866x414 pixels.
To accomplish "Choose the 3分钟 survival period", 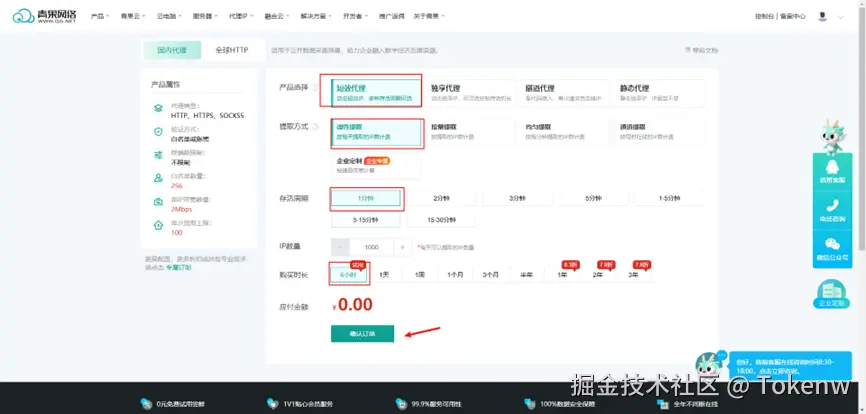I will coord(517,198).
